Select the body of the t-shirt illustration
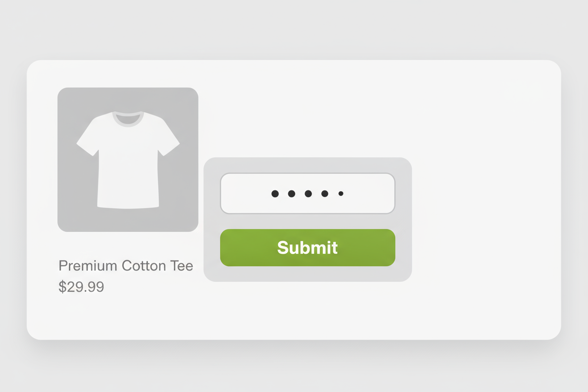588x392 pixels. (128, 174)
